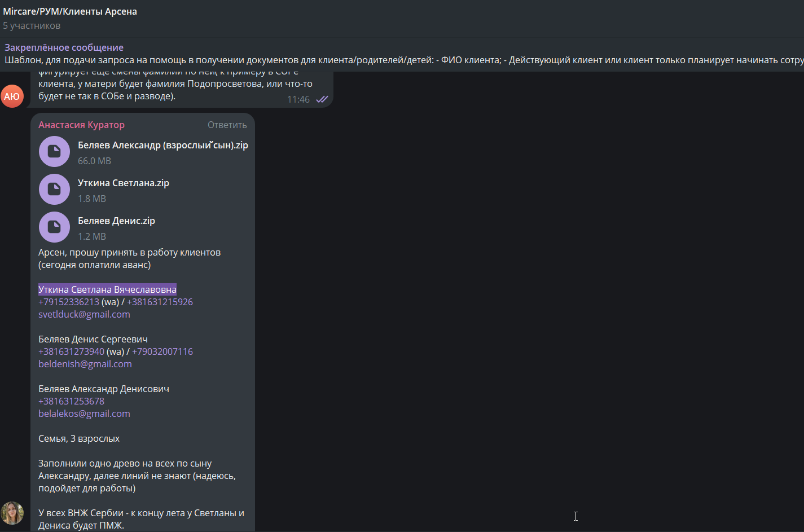This screenshot has width=804, height=532.
Task: Click phone number +79152336213
Action: (69, 302)
